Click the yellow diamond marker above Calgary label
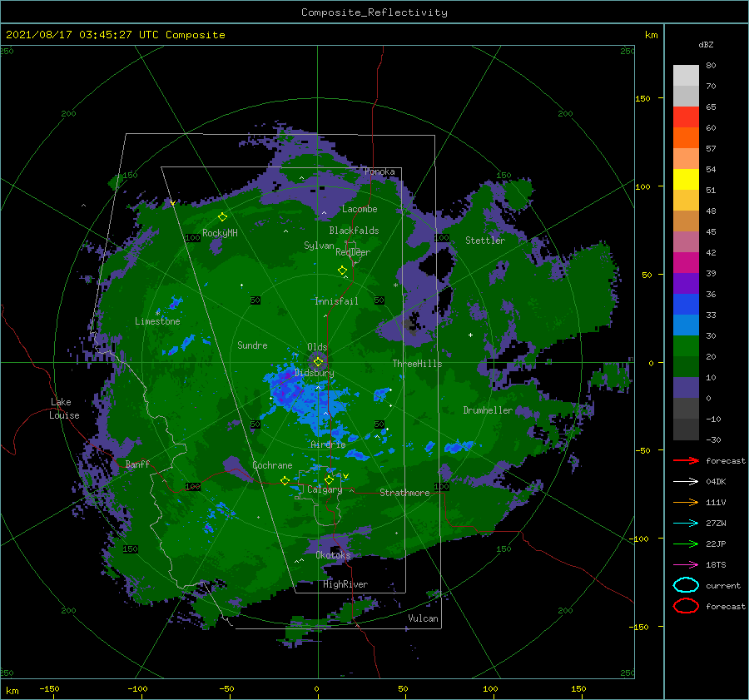The height and width of the screenshot is (700, 749). tap(329, 479)
